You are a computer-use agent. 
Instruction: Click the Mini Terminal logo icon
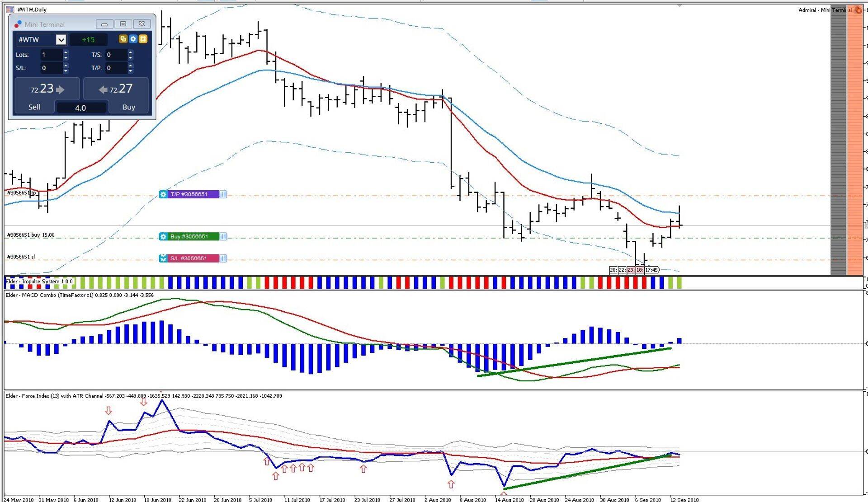pos(18,24)
